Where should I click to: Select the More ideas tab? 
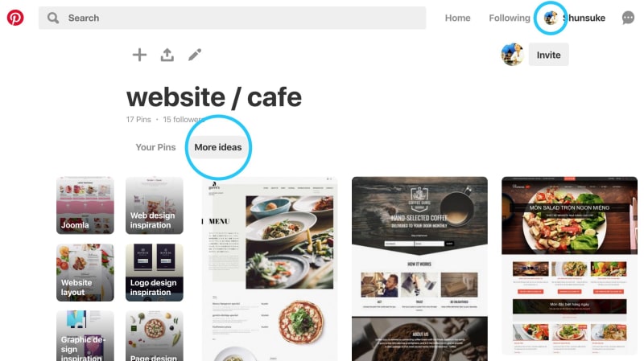[x=218, y=147]
